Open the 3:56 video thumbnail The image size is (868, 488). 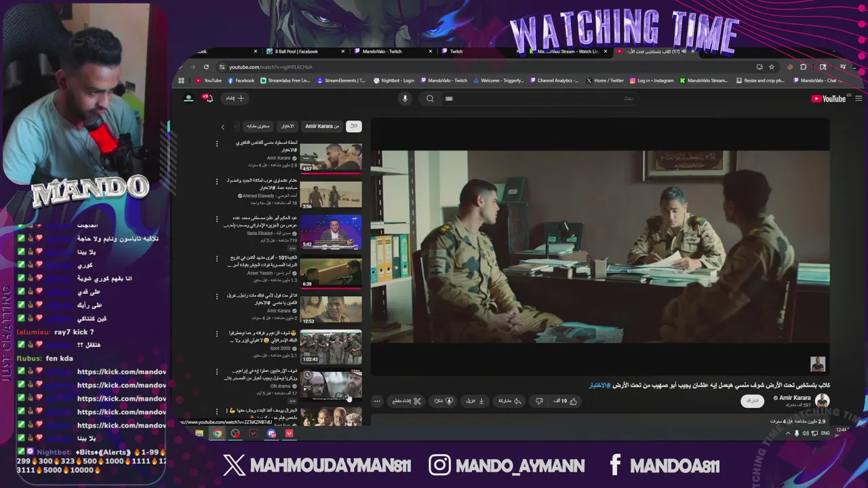[x=331, y=195]
